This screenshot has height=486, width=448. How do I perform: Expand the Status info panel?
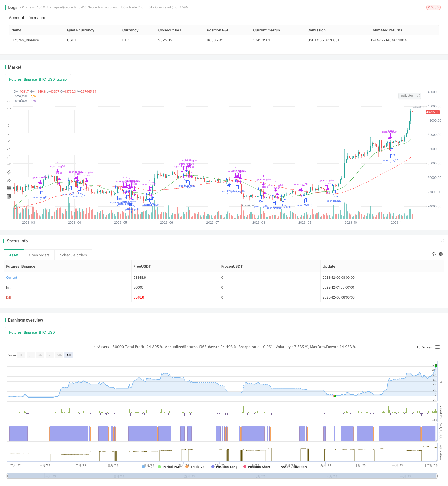click(x=442, y=241)
